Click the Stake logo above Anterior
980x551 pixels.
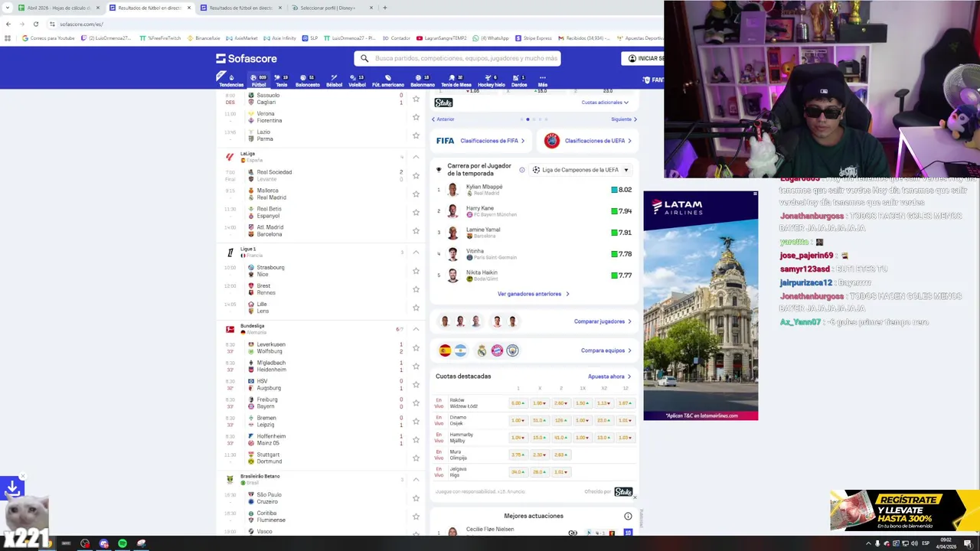[x=443, y=103]
